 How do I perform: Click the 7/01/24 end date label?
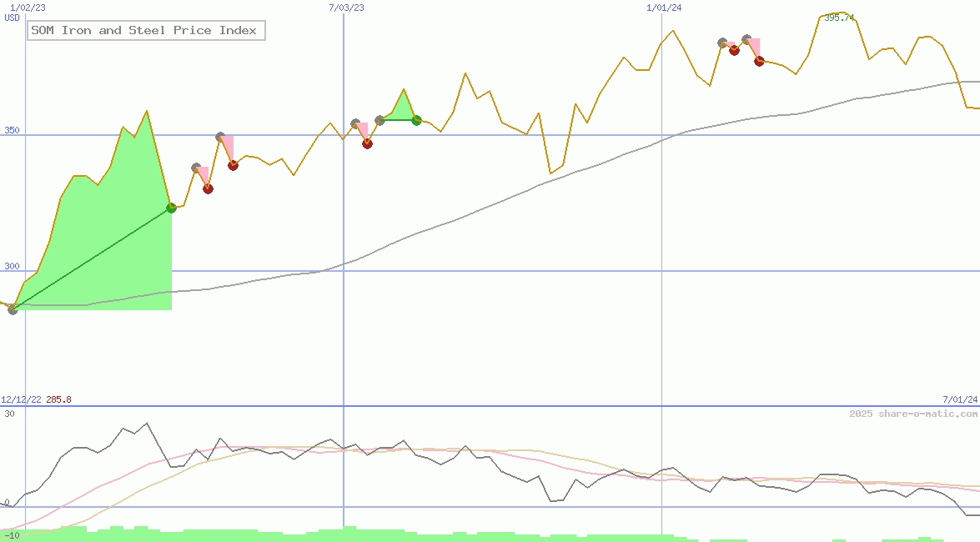click(960, 400)
